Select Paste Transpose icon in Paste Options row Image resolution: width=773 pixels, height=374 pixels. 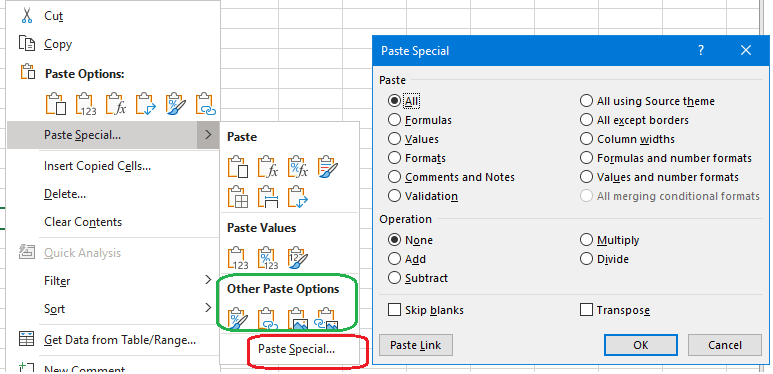pyautogui.click(x=145, y=104)
